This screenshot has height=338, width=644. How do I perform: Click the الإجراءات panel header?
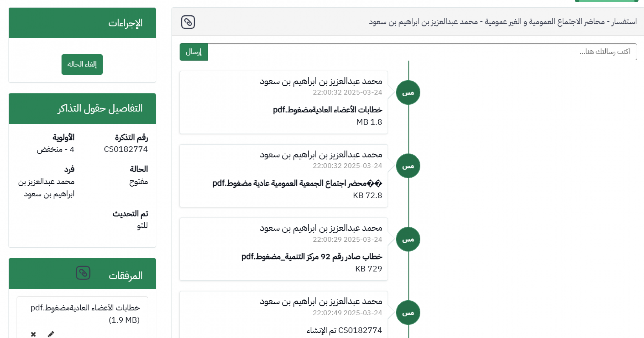(82, 23)
